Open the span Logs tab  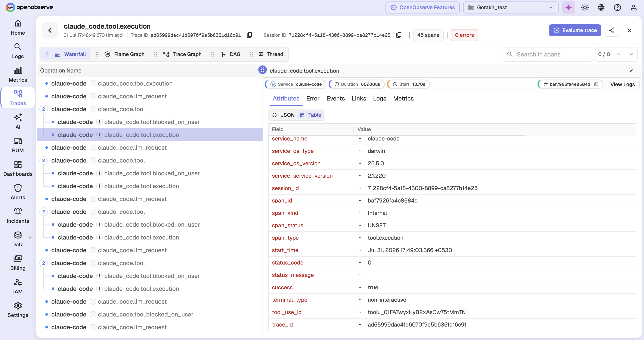(x=380, y=99)
